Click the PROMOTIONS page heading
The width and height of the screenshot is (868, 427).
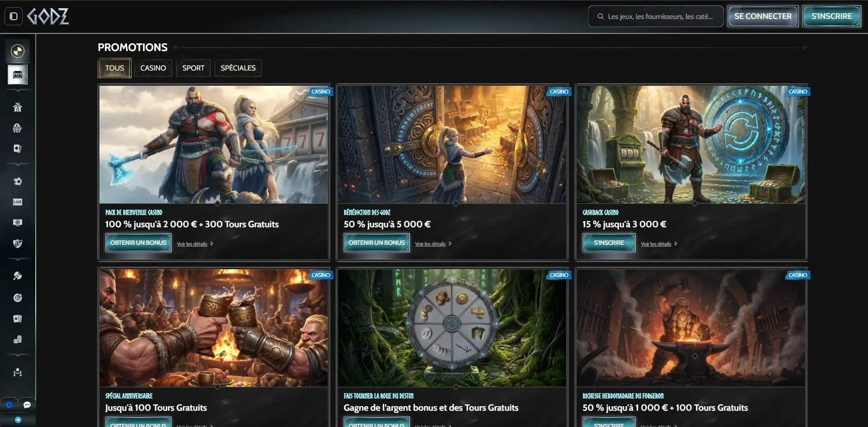pyautogui.click(x=133, y=47)
